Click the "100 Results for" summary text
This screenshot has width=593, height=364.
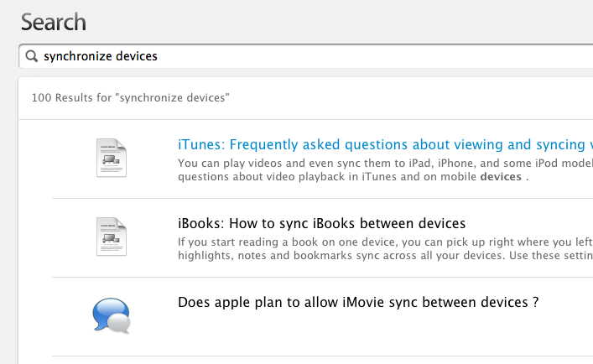click(131, 98)
